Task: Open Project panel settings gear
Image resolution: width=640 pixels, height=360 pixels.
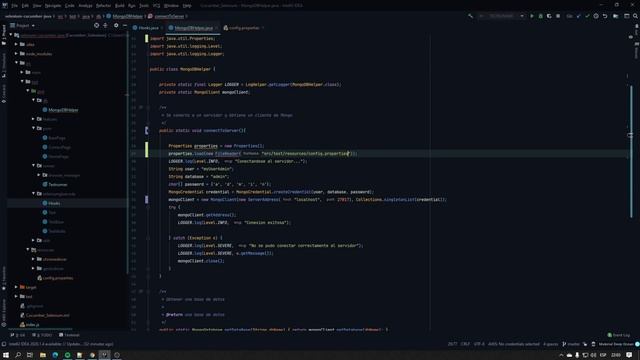Action: 116,25
